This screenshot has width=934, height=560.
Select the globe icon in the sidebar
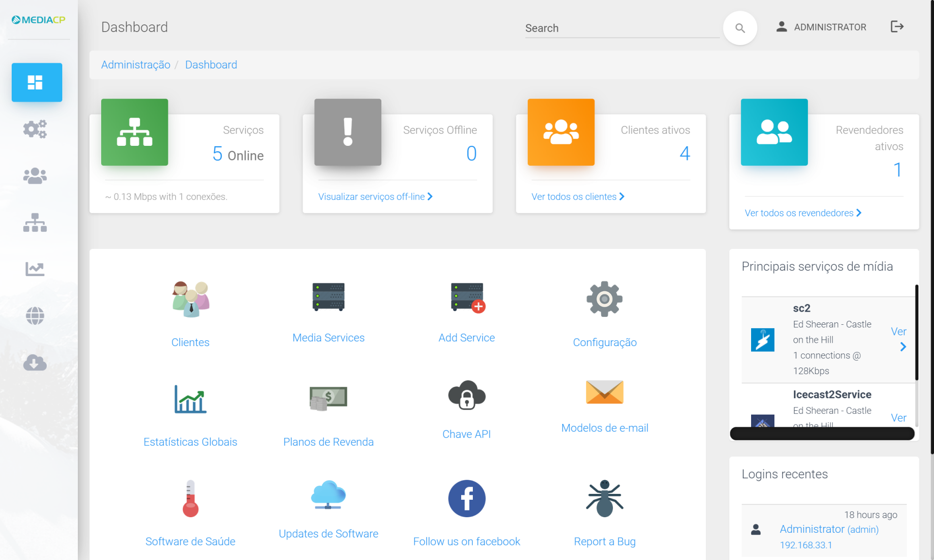(34, 315)
